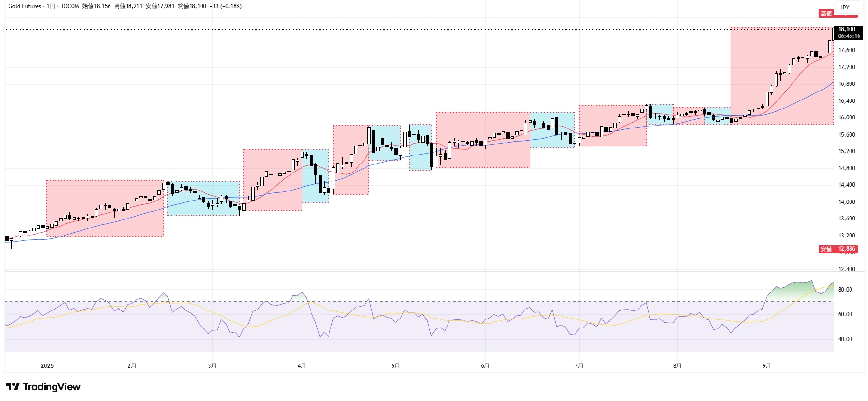868x401 pixels.
Task: Click the 2025 label on time axis
Action: pyautogui.click(x=47, y=366)
